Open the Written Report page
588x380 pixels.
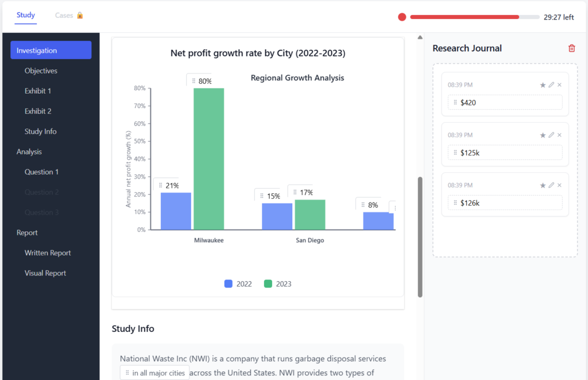pos(48,253)
